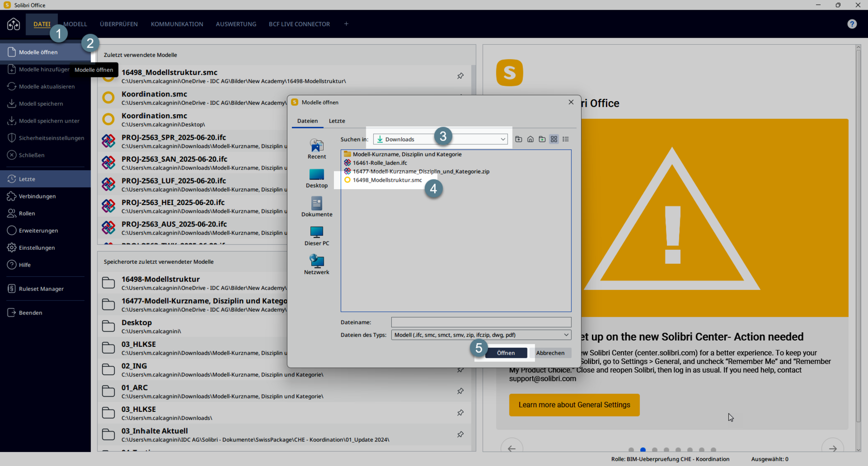The image size is (868, 466).
Task: Switch file dialog to details list view
Action: [x=566, y=139]
